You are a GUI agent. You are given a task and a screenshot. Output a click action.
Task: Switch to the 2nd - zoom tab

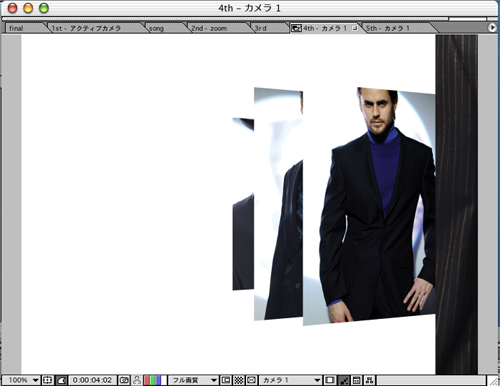click(209, 28)
